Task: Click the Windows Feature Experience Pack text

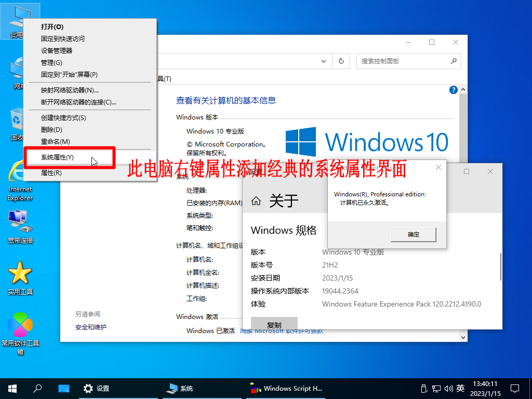Action: click(x=402, y=304)
